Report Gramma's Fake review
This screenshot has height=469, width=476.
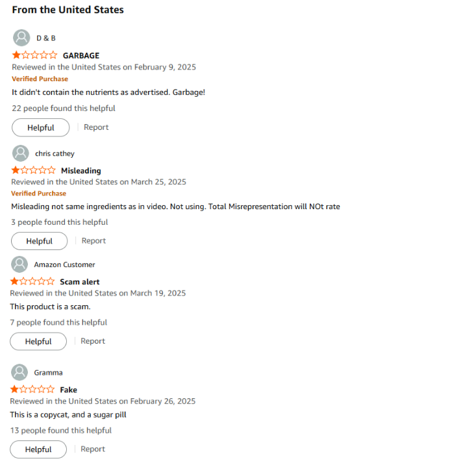click(93, 449)
